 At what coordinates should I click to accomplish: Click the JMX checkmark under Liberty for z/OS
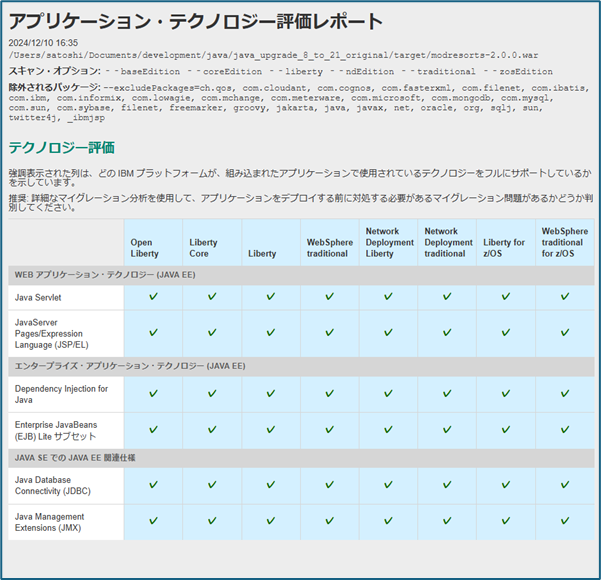[506, 521]
